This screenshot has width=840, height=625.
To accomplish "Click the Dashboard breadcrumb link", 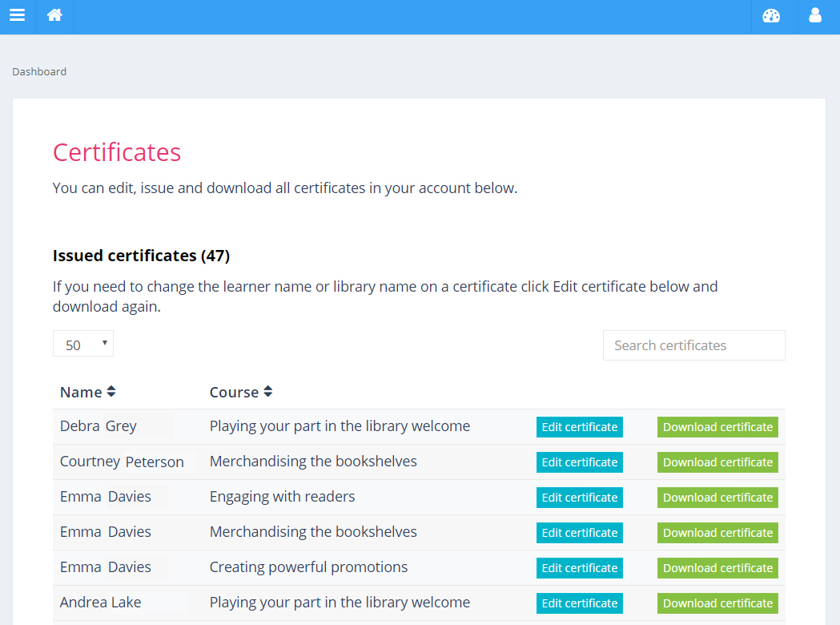I will click(x=39, y=72).
